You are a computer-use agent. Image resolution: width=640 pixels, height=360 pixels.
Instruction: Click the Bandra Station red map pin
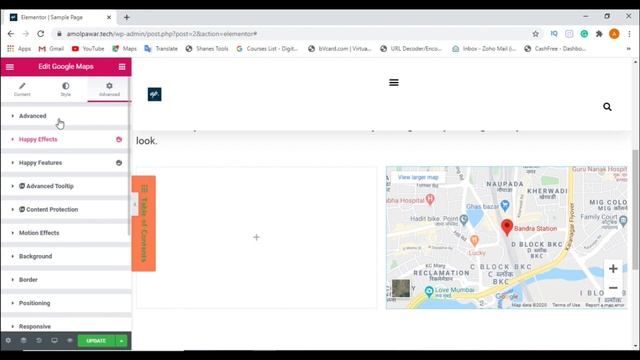coord(507,227)
